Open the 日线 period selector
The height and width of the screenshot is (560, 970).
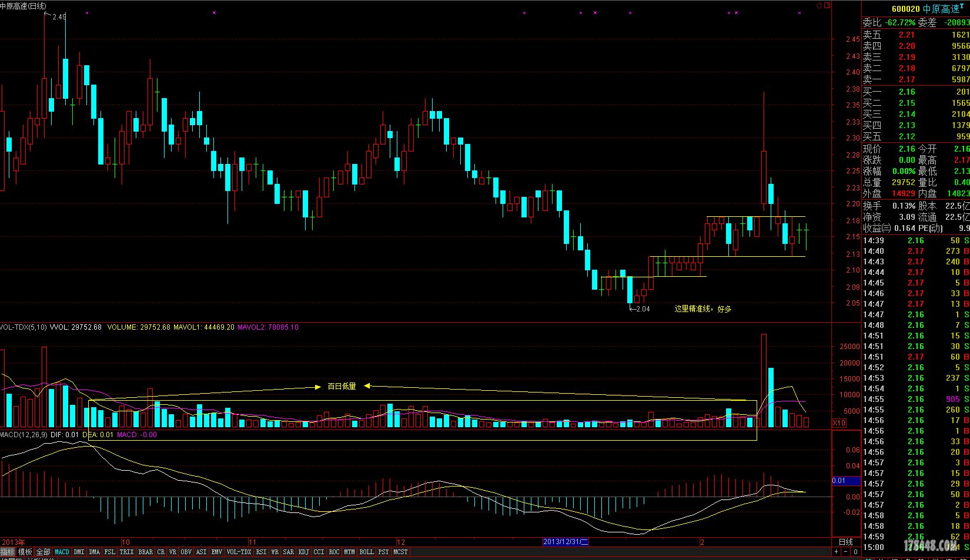pyautogui.click(x=846, y=542)
